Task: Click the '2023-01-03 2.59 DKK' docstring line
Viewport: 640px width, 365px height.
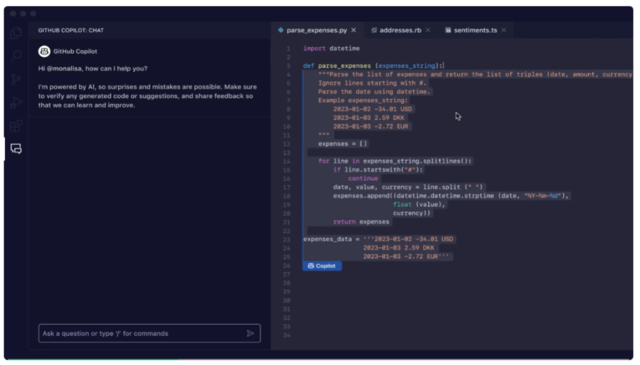Action: [x=369, y=118]
